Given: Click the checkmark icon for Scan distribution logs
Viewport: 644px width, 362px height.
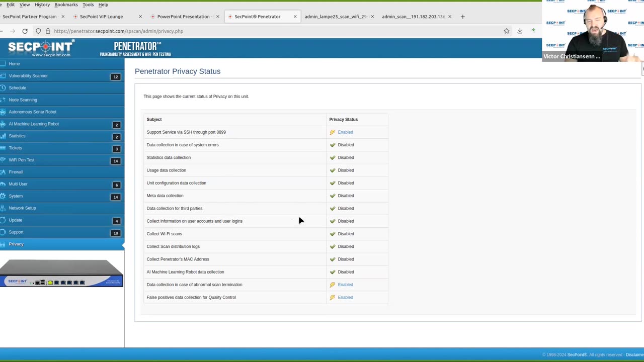Looking at the screenshot, I should click(x=332, y=246).
